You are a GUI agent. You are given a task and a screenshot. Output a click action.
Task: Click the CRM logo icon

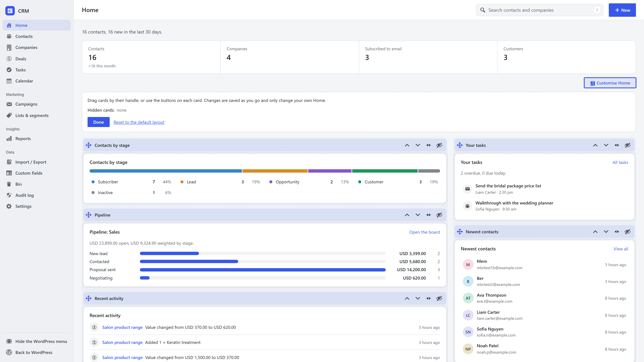[x=10, y=11]
